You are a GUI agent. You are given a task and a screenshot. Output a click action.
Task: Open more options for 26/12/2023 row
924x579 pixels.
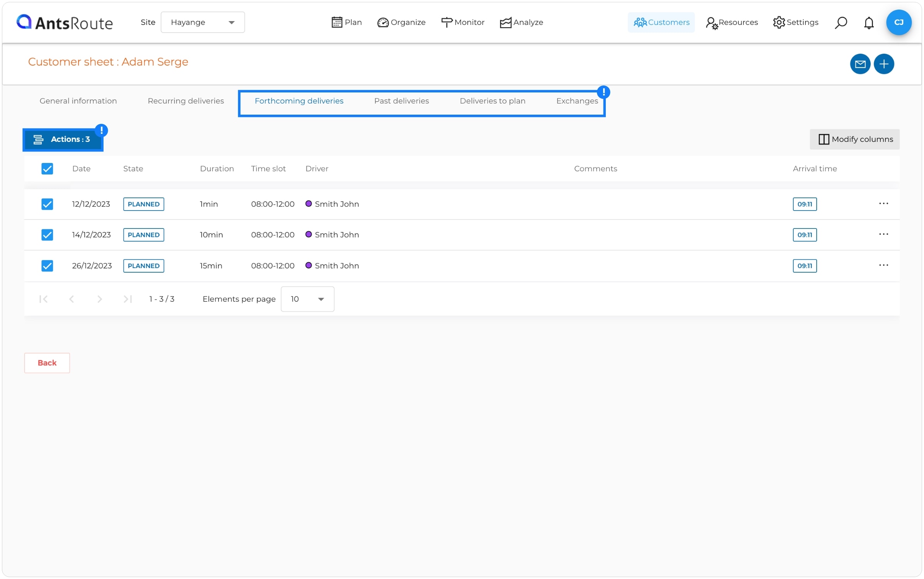883,265
